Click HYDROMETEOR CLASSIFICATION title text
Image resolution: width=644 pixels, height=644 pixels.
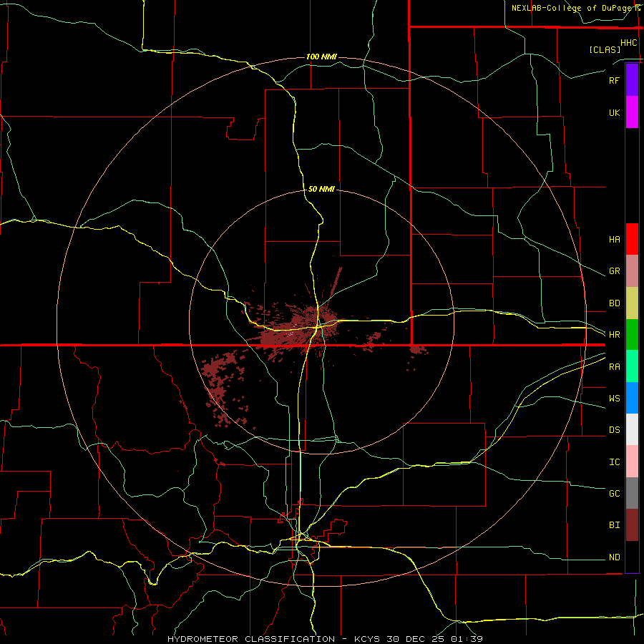(x=251, y=639)
